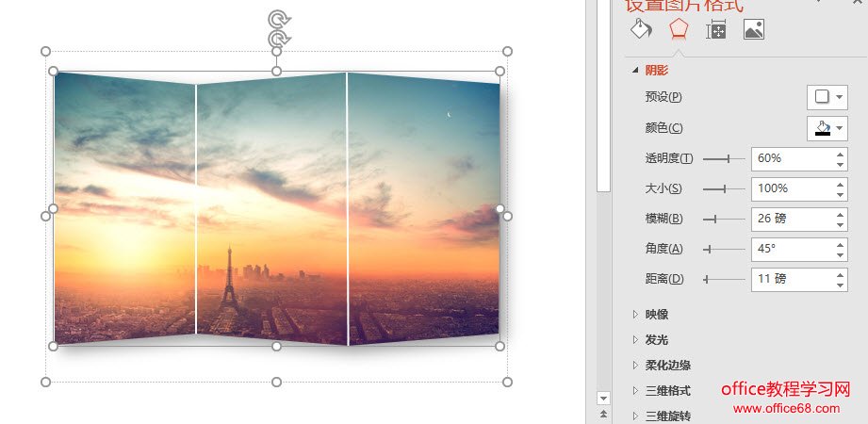Decrease 模糊 with the down arrow
This screenshot has width=868, height=424.
click(841, 225)
